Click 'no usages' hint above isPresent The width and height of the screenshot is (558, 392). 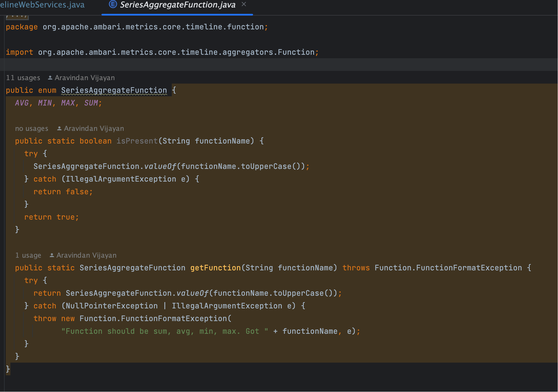[32, 129]
